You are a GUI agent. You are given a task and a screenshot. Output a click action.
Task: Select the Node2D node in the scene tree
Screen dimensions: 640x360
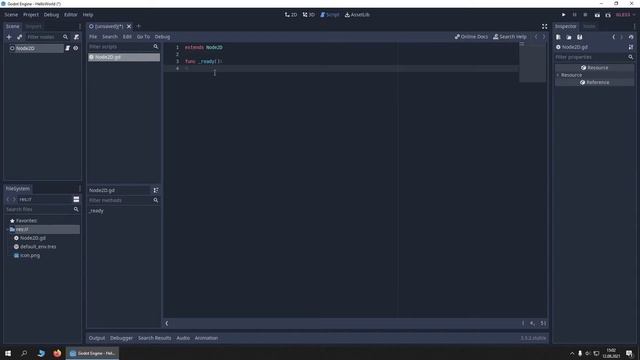click(25, 48)
